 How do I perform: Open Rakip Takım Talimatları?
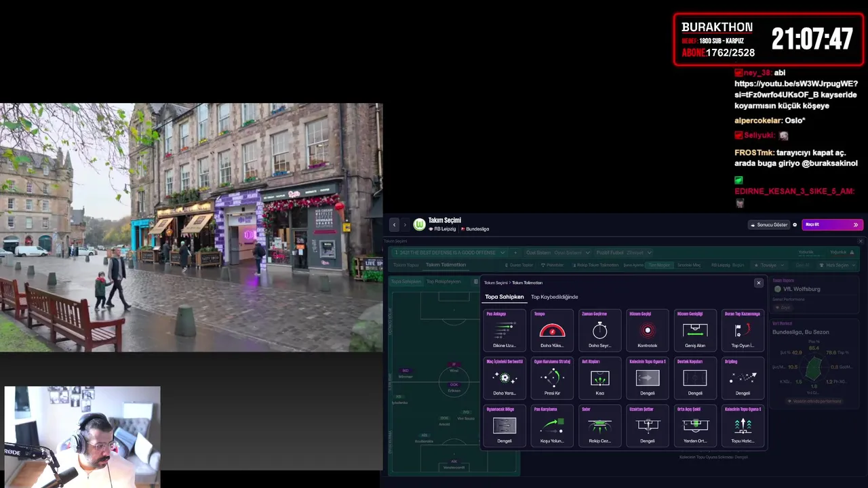[595, 265]
